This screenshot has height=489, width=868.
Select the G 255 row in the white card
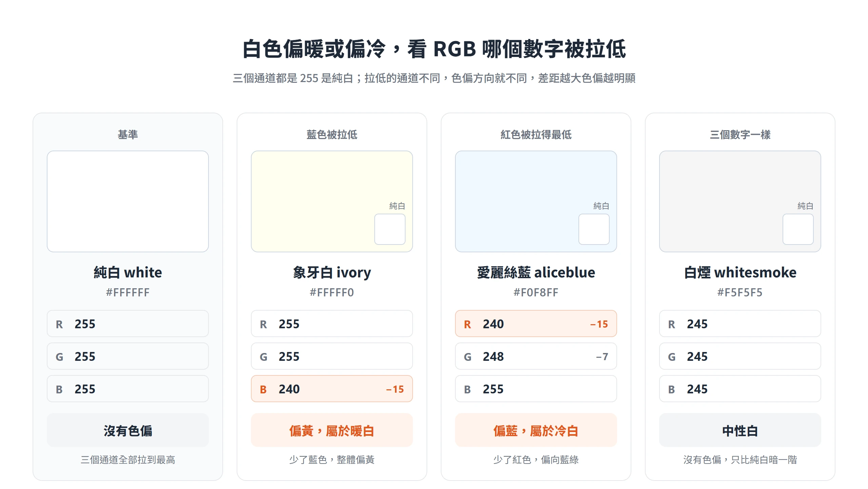pos(128,356)
